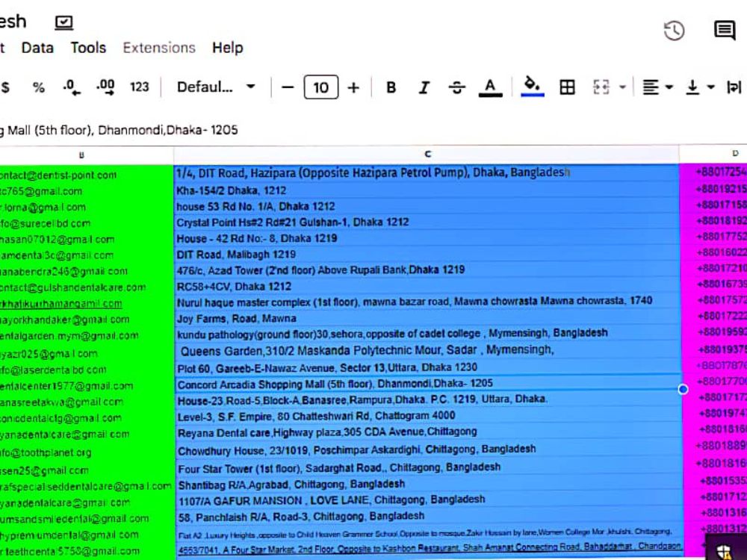Select cell 'Crystal Point Hs#2 Rd#21 Gulshan-1'
This screenshot has height=560, width=747.
tap(427, 222)
